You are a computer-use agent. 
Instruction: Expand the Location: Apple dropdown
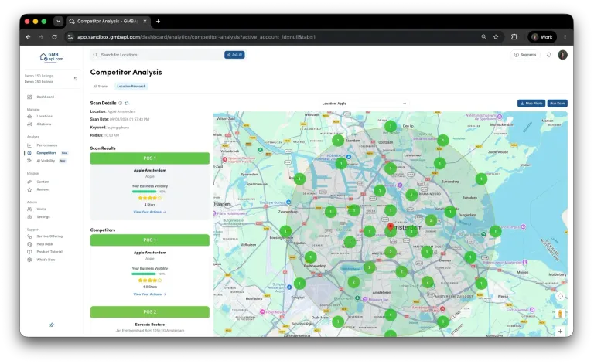(x=364, y=104)
